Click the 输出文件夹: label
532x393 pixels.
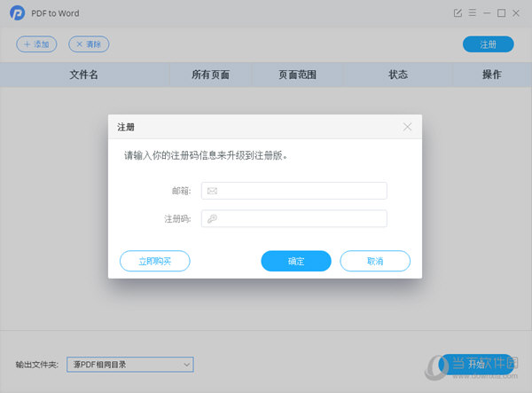tap(37, 365)
